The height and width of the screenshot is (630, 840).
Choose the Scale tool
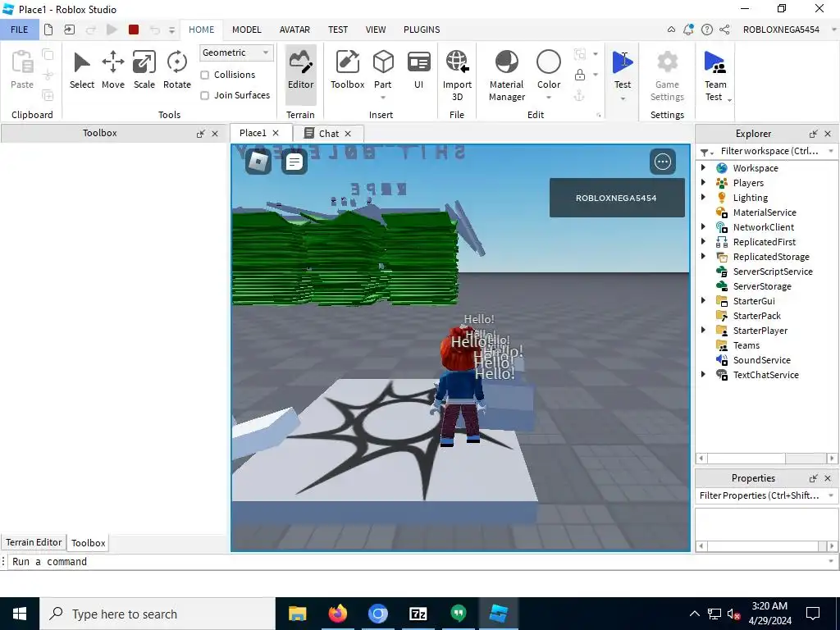tap(144, 71)
